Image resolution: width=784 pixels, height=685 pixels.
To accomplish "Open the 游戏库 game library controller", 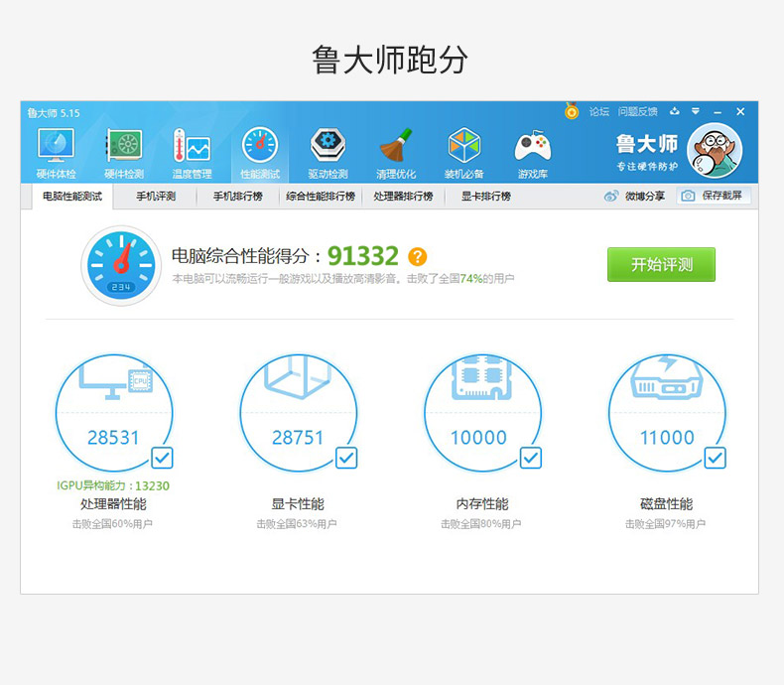I will pos(533,154).
